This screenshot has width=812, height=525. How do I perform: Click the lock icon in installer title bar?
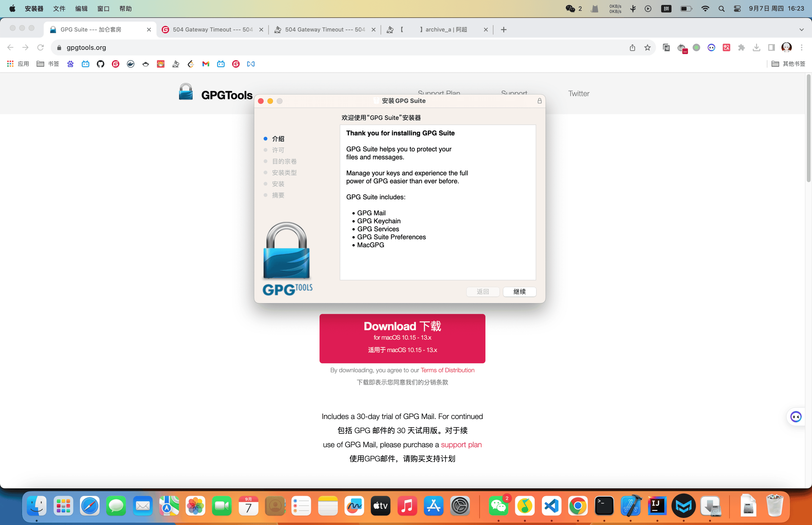539,101
